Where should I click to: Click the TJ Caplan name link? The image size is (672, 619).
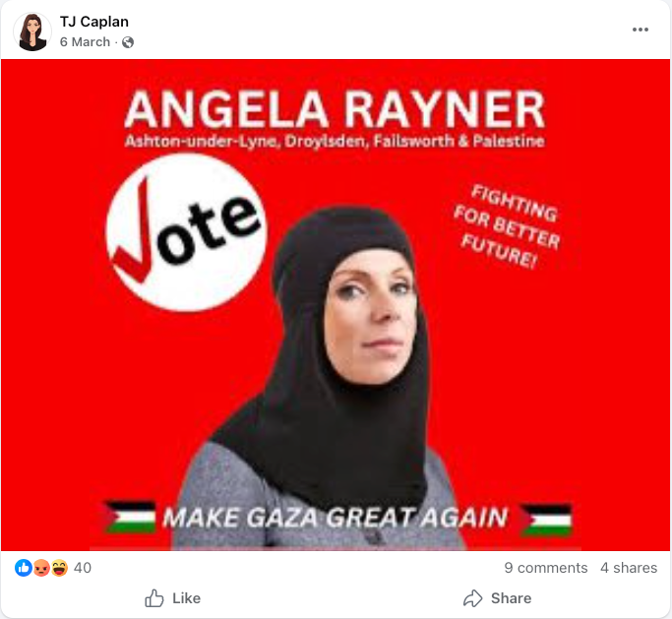(94, 22)
